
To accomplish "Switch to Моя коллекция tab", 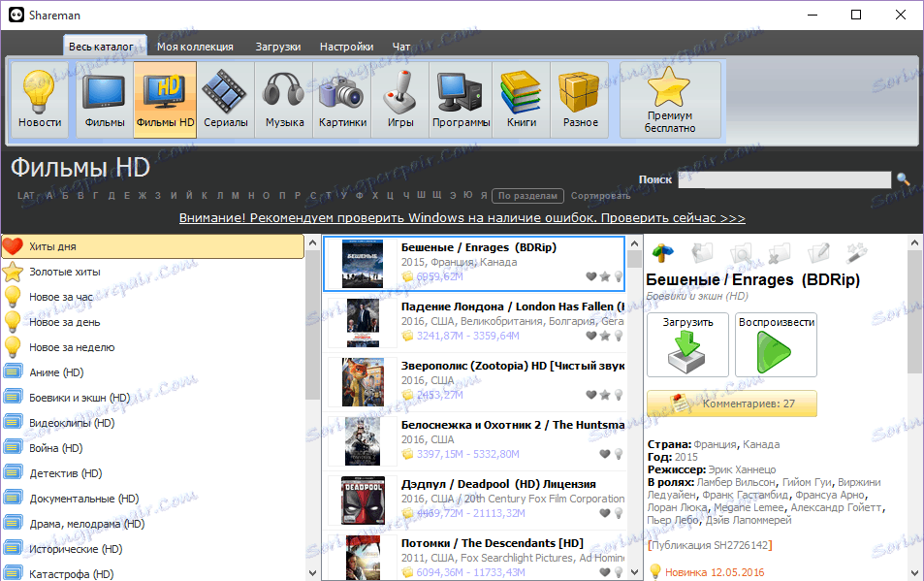I will [x=195, y=47].
